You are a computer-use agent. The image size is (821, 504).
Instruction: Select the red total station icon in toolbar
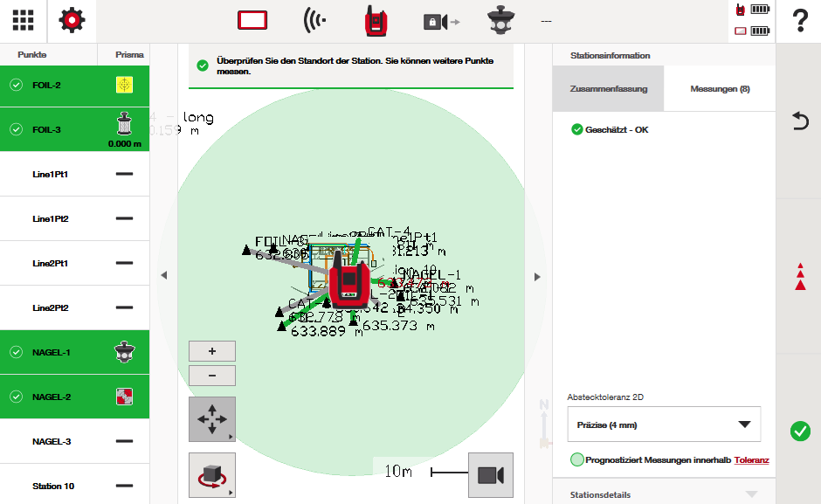pyautogui.click(x=376, y=21)
